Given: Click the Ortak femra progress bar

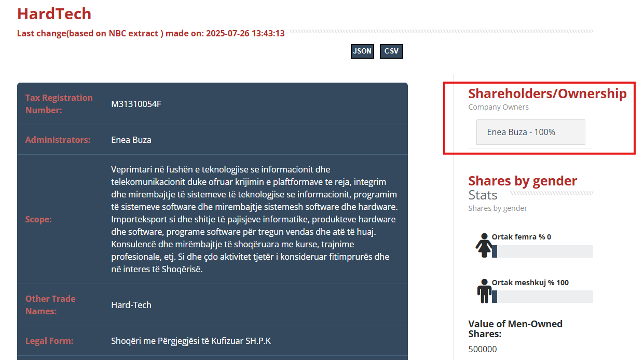Looking at the screenshot, I should 542,251.
